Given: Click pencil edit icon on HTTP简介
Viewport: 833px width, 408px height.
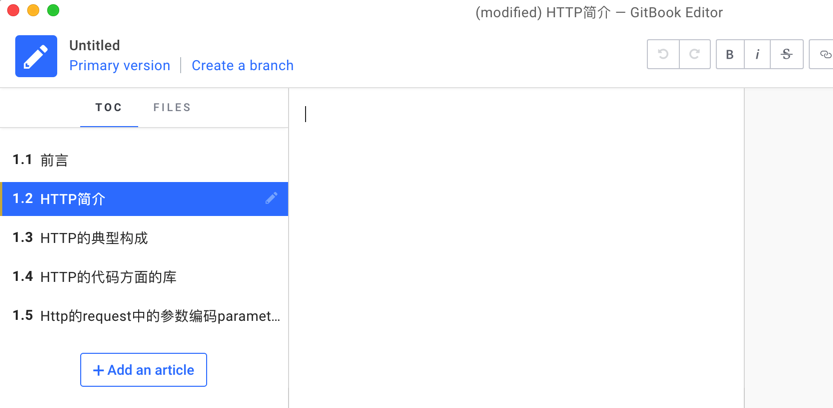Looking at the screenshot, I should tap(271, 199).
